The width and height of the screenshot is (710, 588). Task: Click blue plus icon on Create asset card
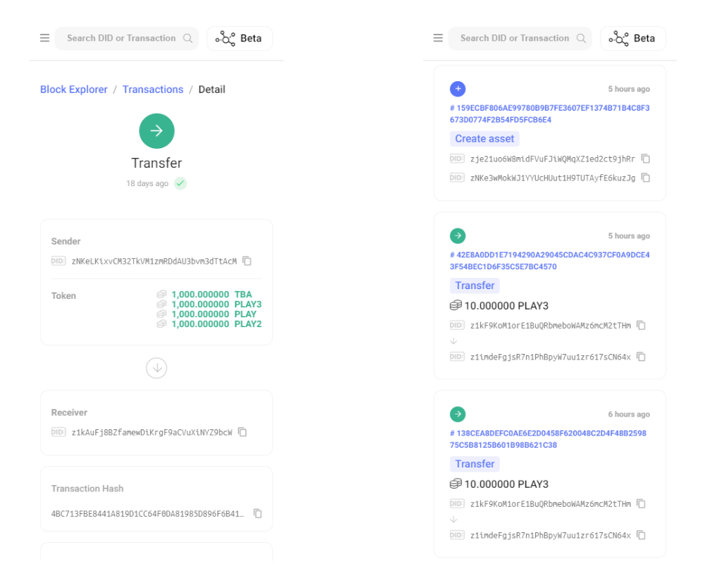(458, 89)
